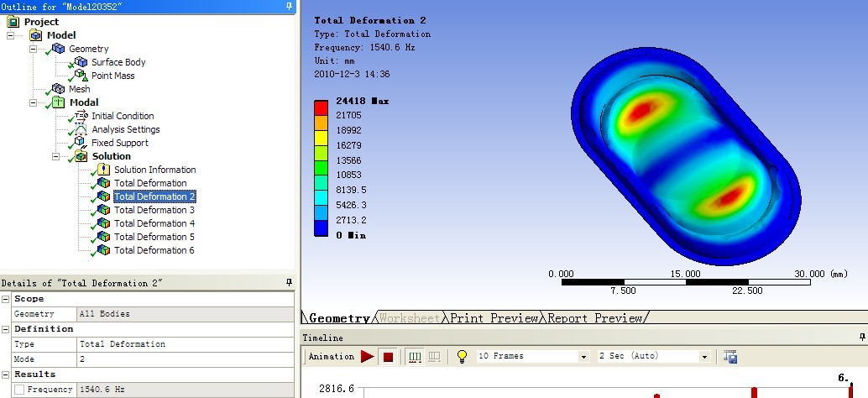The height and width of the screenshot is (398, 868).
Task: Pin the Timeline panel
Action: (862, 337)
